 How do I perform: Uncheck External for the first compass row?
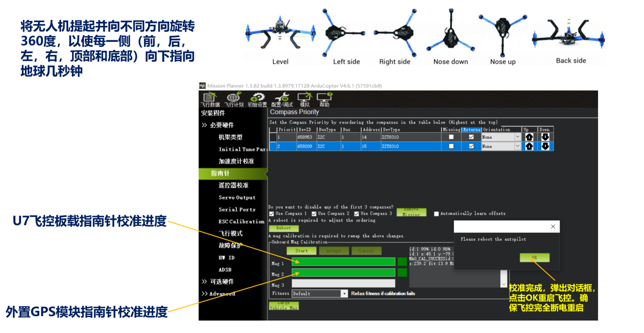[x=471, y=137]
